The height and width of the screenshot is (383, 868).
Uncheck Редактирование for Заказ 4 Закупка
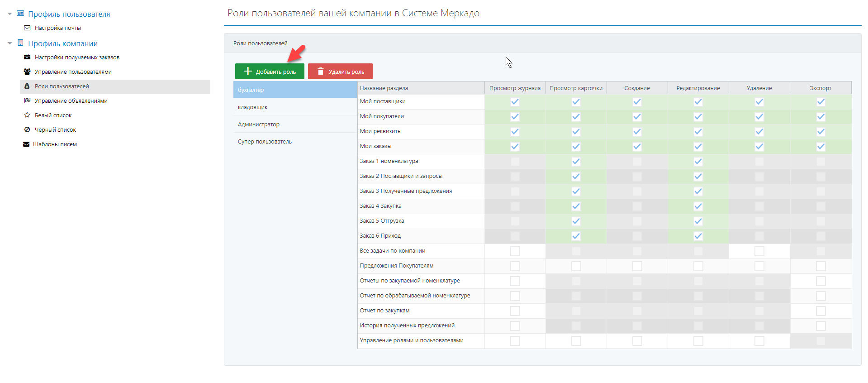coord(698,206)
